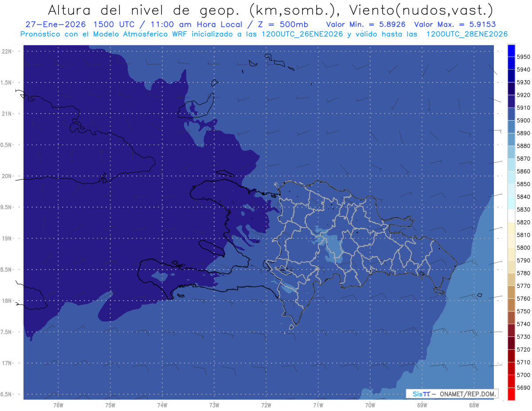Click the legend swatch between 5890 and 5900
The height and width of the screenshot is (411, 532).
pyautogui.click(x=511, y=127)
